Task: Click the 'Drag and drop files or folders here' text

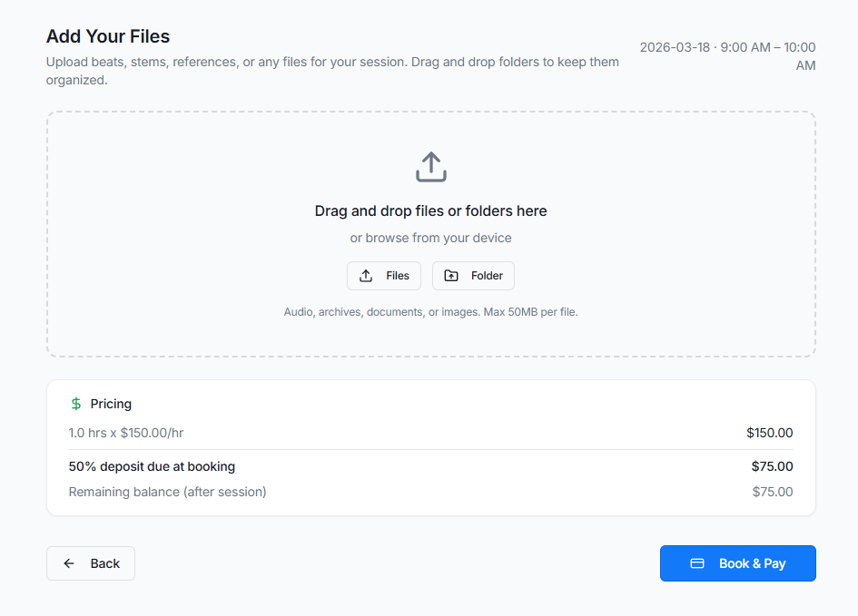Action: [430, 211]
